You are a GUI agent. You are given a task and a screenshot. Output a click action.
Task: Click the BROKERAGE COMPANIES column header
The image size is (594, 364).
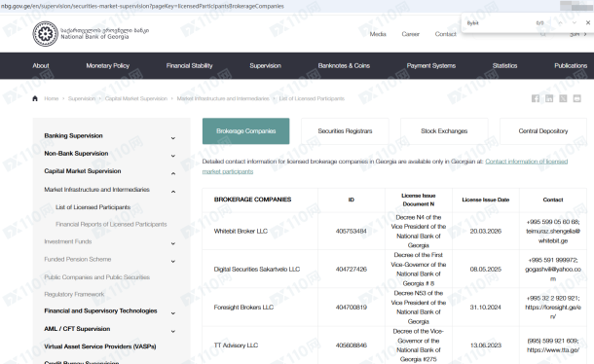[252, 200]
